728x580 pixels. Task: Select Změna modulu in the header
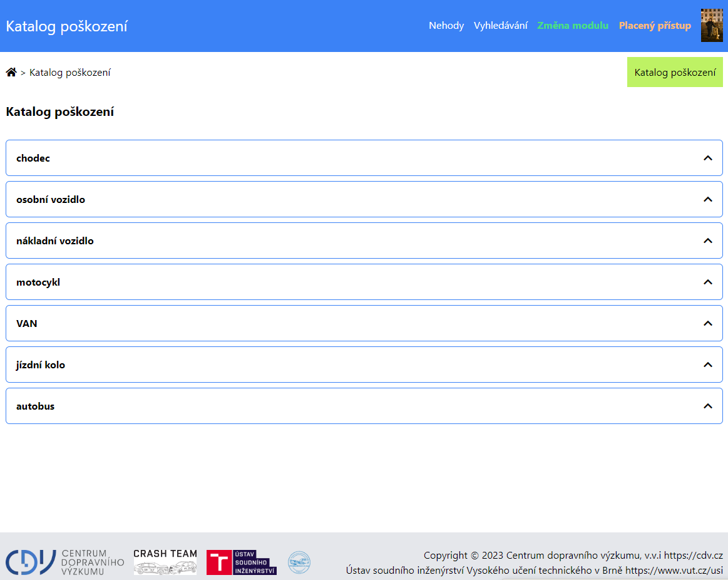pos(573,26)
